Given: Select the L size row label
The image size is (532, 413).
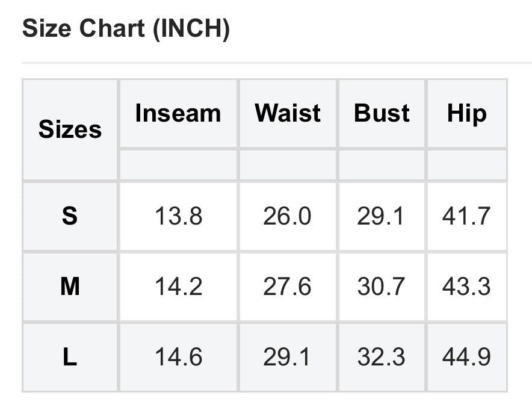Looking at the screenshot, I should pos(70,357).
